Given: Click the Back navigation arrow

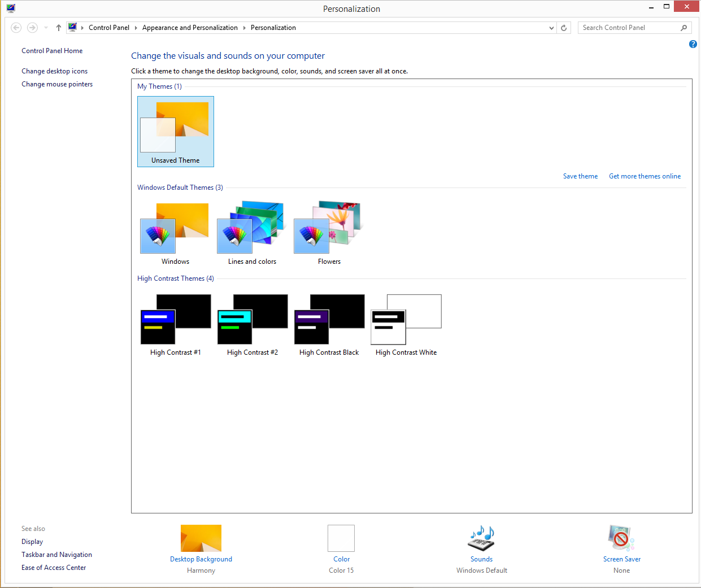Looking at the screenshot, I should (16, 28).
